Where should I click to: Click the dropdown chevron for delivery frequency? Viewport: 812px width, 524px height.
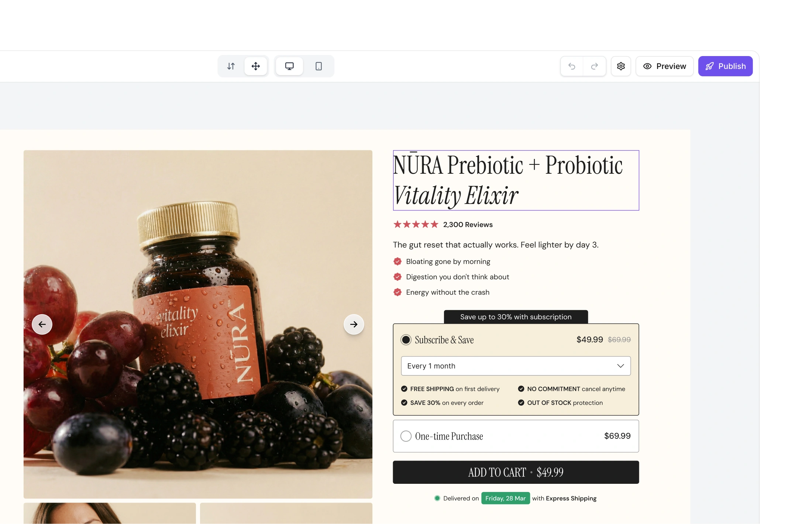click(x=620, y=366)
